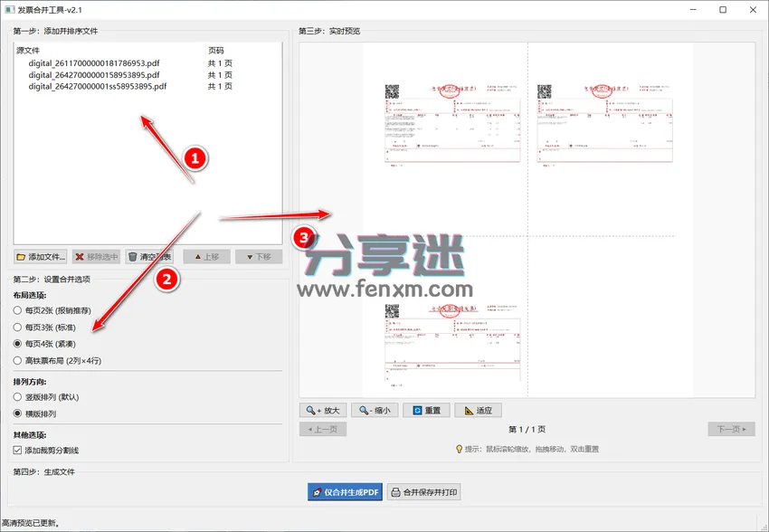Viewport: 769px width, 532px height.
Task: Reset the preview with the 重置 button
Action: tap(426, 411)
